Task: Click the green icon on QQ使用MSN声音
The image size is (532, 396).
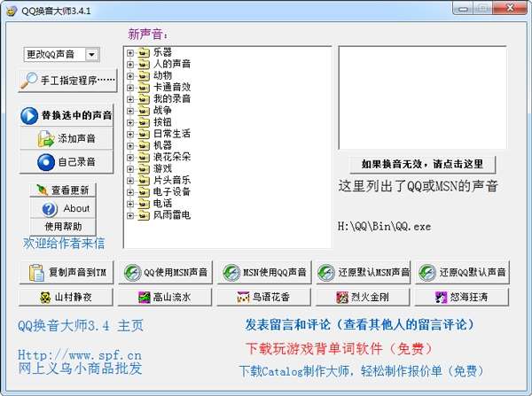Action: tap(132, 273)
